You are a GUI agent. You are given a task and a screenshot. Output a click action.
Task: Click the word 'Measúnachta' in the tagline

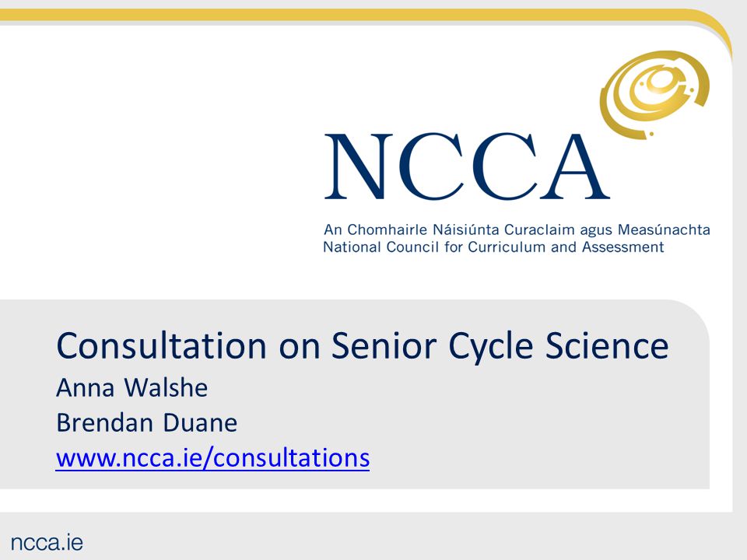664,229
